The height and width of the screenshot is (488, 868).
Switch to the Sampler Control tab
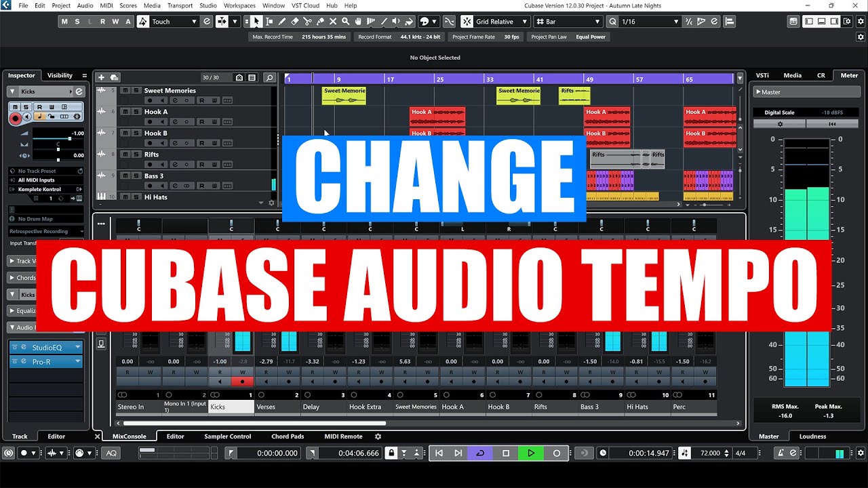(x=227, y=436)
